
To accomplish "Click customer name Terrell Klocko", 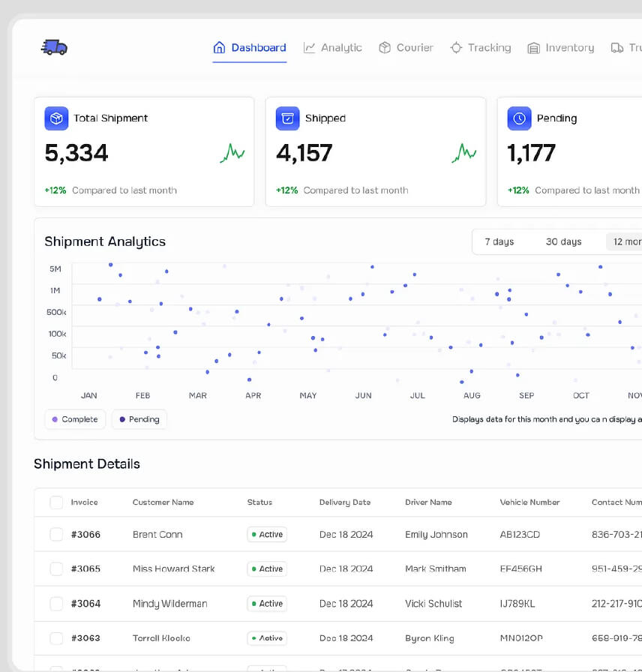I will point(161,638).
